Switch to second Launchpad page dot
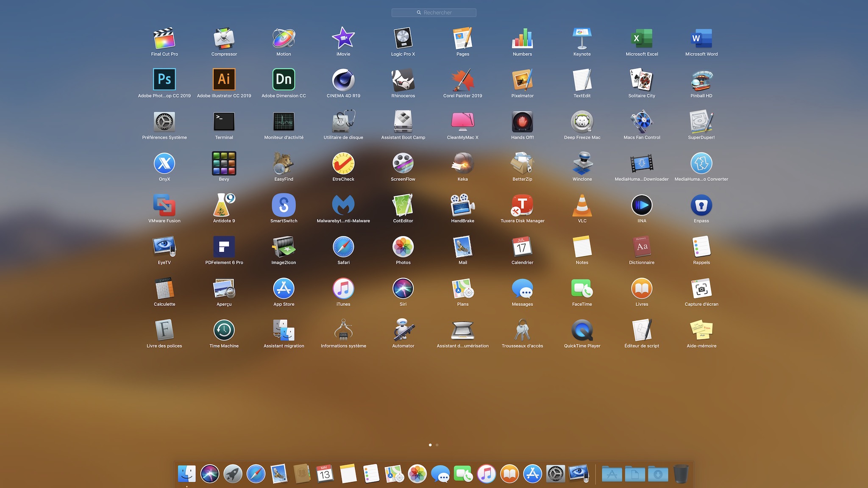The width and height of the screenshot is (868, 488). 437,445
